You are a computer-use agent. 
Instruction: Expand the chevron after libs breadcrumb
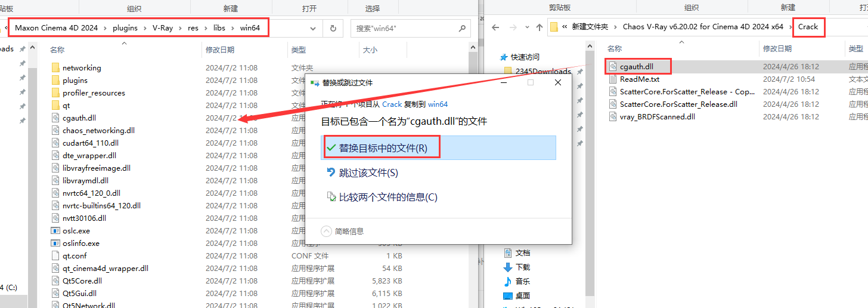[234, 28]
